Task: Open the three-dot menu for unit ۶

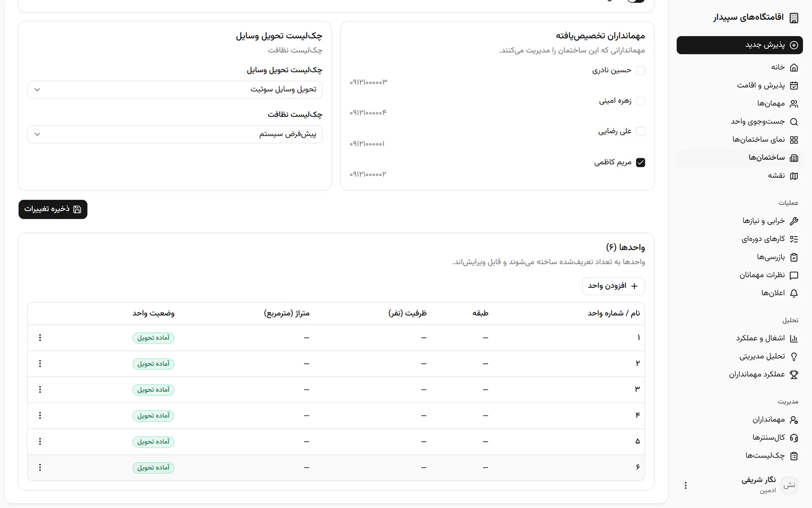Action: point(40,467)
